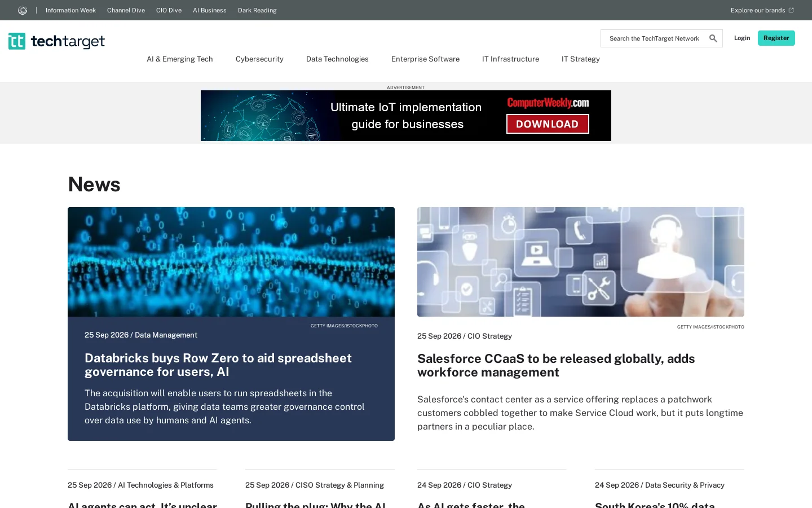The width and height of the screenshot is (812, 508).
Task: Click the Login link
Action: [x=742, y=38]
